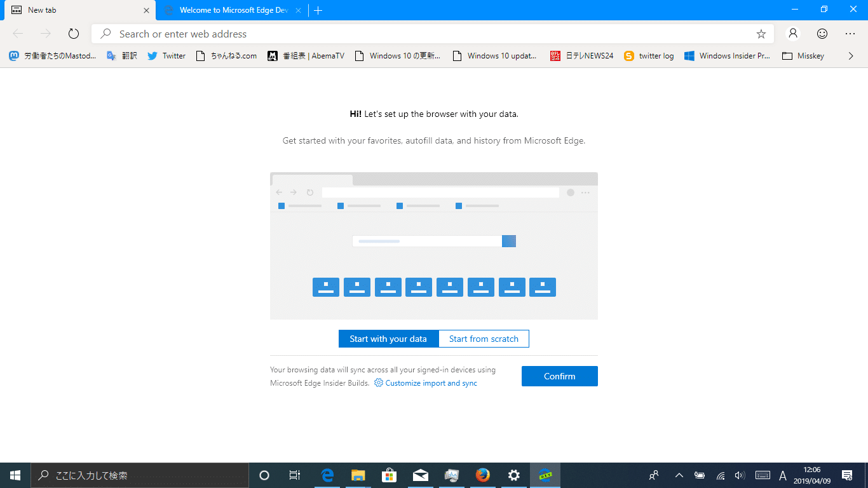Open the 翻訳 favorites bookmark
The width and height of the screenshot is (868, 488).
point(122,56)
